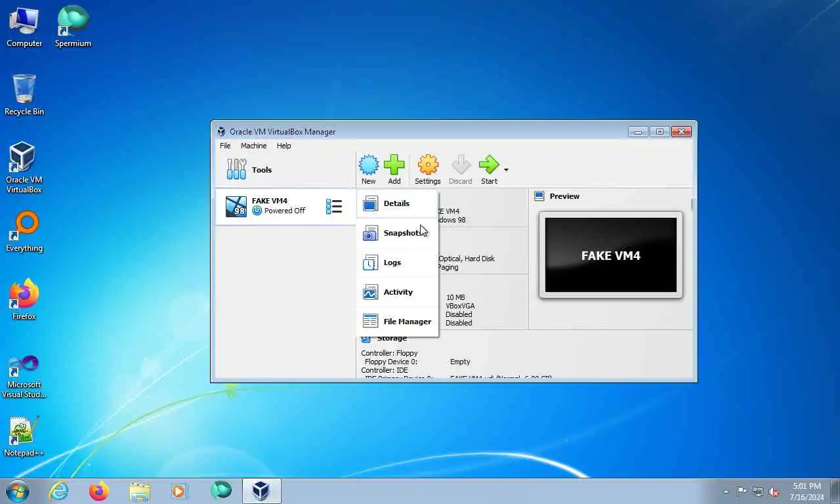Choose File Manager from the popup menu
The image size is (840, 504).
coord(398,322)
